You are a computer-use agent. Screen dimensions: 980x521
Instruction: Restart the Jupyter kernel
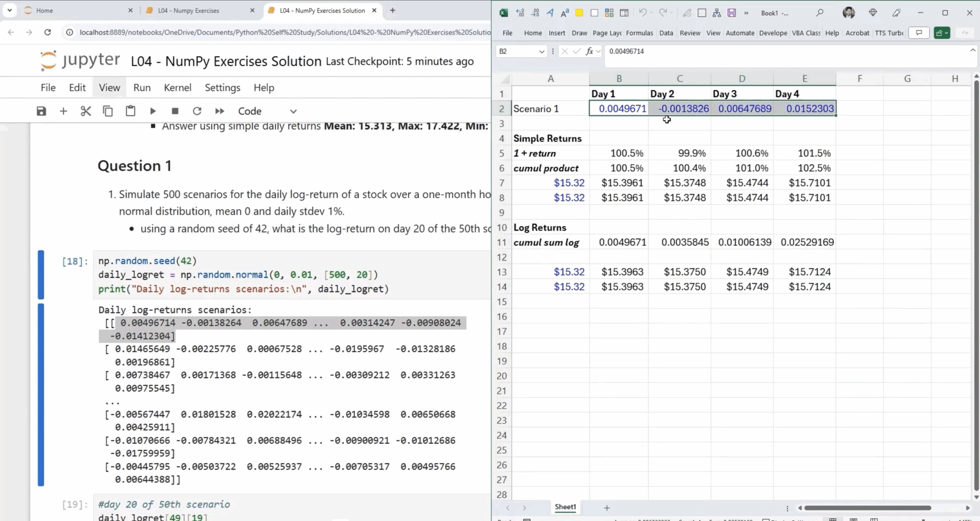(x=197, y=111)
